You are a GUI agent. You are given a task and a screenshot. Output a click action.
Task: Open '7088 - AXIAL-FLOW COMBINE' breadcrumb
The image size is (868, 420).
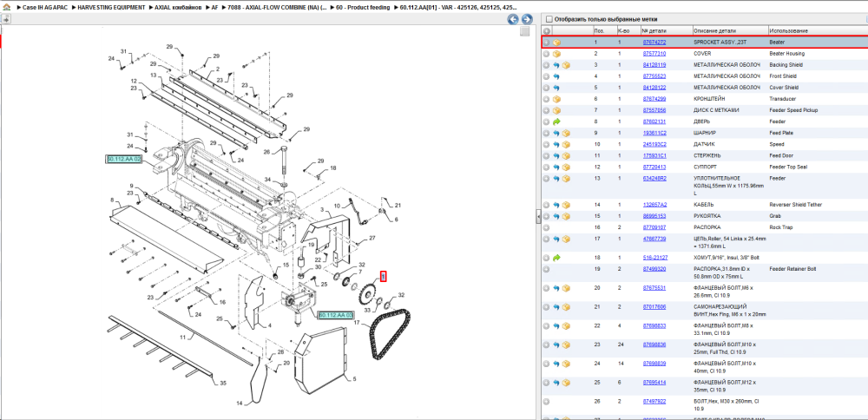[x=277, y=8]
